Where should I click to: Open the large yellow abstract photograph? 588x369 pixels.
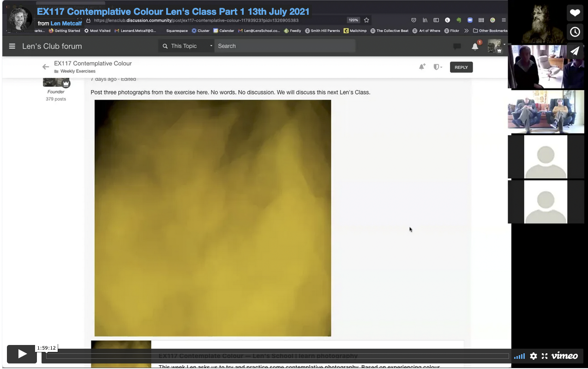pos(213,218)
